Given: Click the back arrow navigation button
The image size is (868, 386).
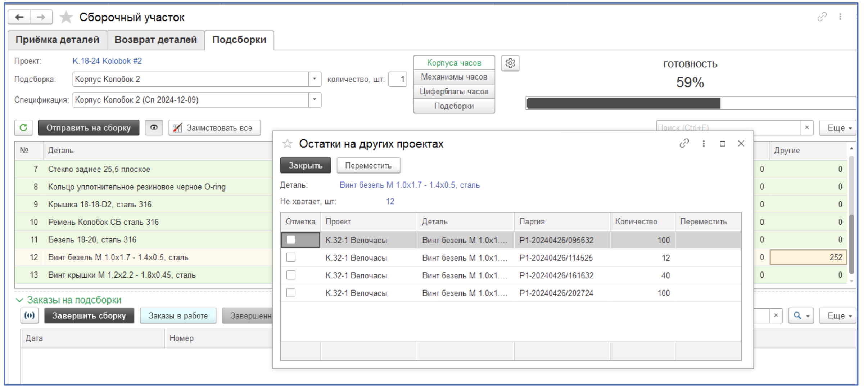Looking at the screenshot, I should click(x=19, y=17).
